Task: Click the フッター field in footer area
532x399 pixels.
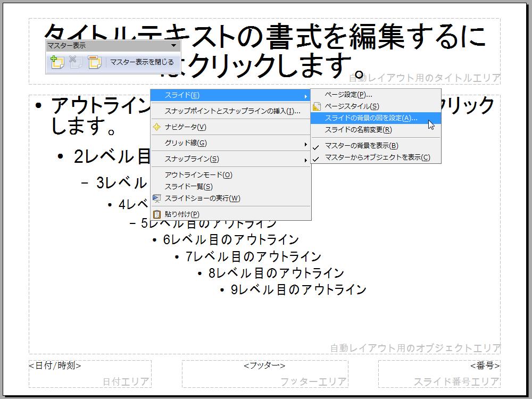Action: pyautogui.click(x=264, y=365)
